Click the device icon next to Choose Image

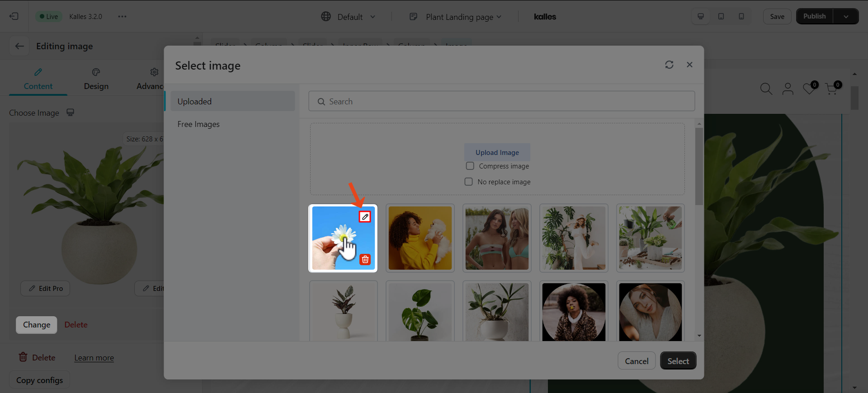pos(70,112)
